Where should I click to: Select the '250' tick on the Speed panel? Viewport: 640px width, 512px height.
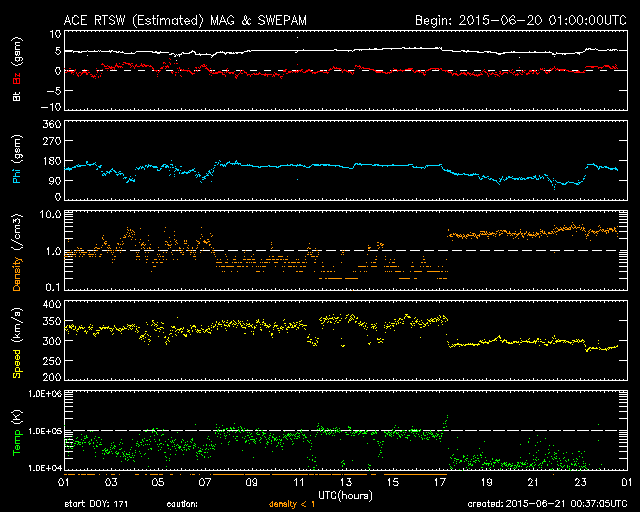(x=52, y=361)
